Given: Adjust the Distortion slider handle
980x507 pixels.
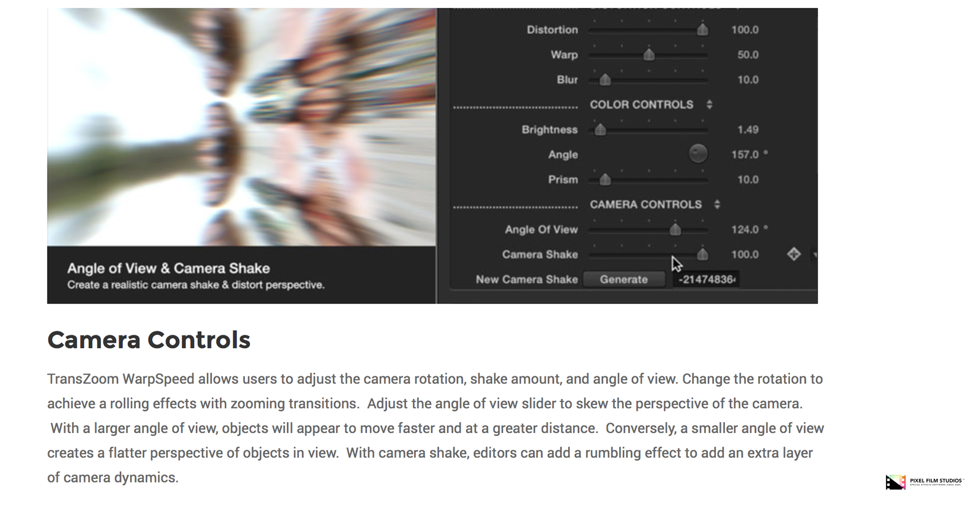Looking at the screenshot, I should [x=703, y=30].
